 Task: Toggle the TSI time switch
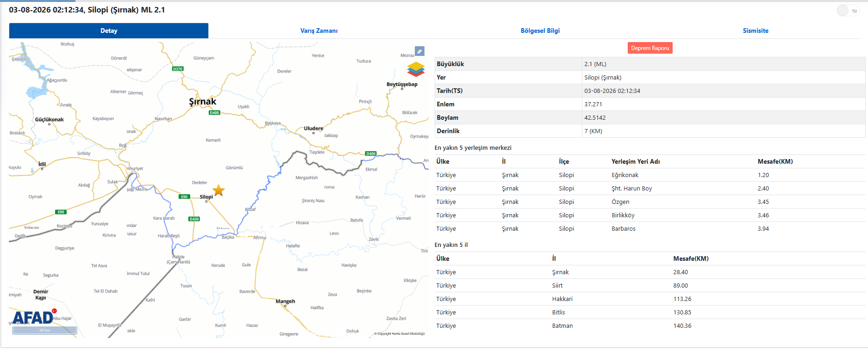[x=848, y=11]
